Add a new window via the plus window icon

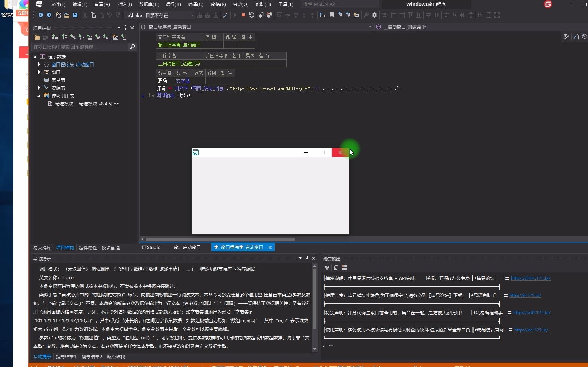point(65,37)
